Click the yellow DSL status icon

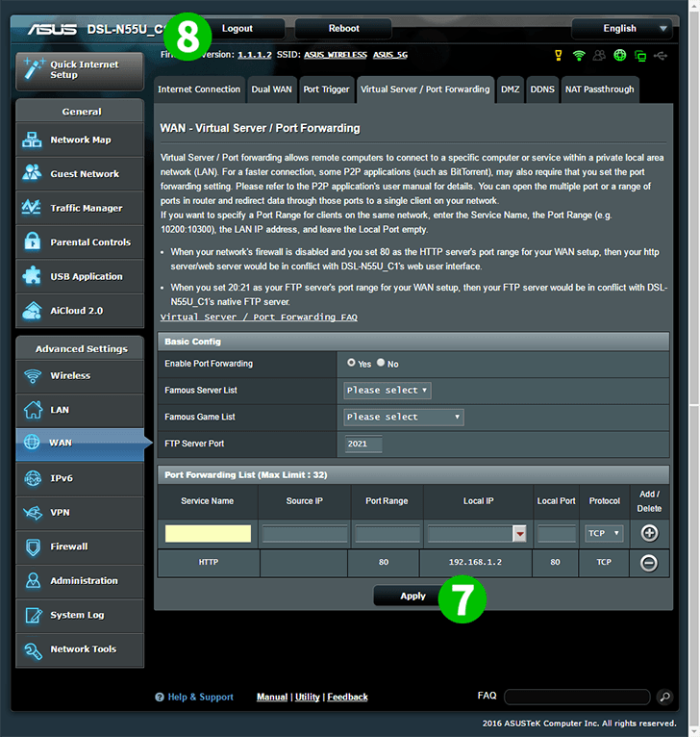pyautogui.click(x=558, y=56)
